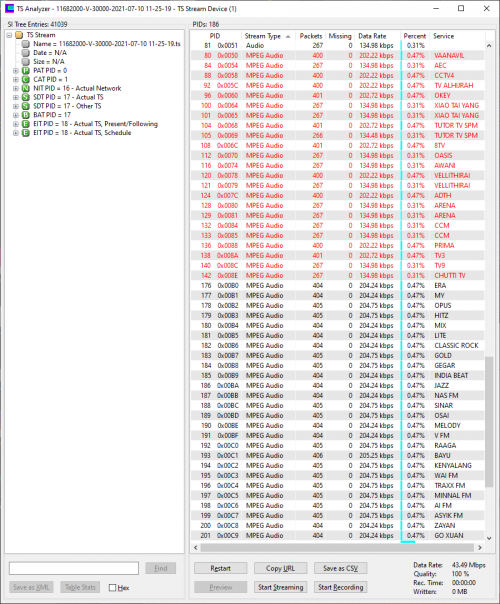Expand EIT Present/Following node

tap(16, 124)
